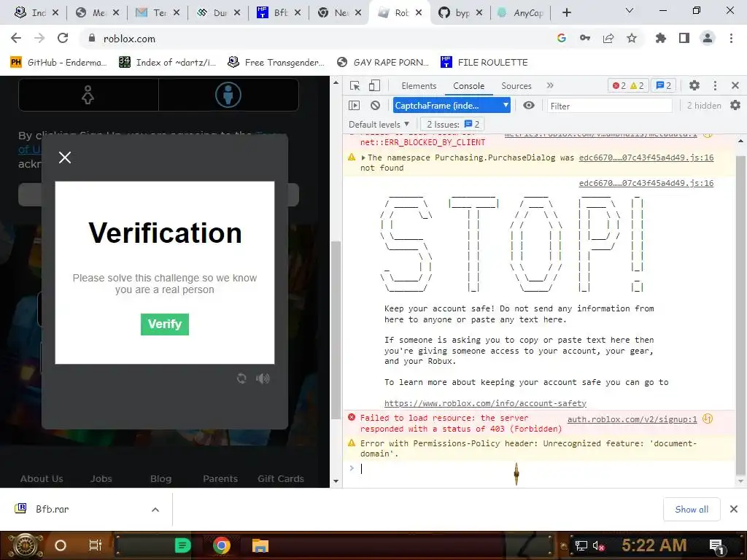Image resolution: width=747 pixels, height=560 pixels.
Task: Open the Default levels dropdown
Action: tap(379, 124)
